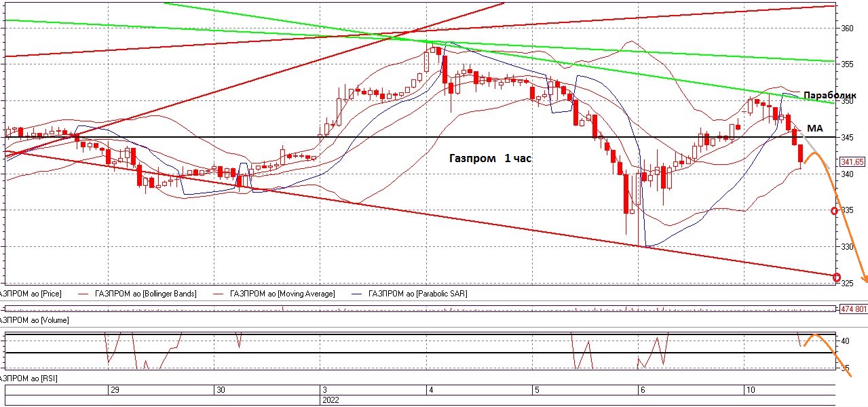Select the 355 price axis label
Image resolution: width=868 pixels, height=407 pixels.
click(x=847, y=65)
